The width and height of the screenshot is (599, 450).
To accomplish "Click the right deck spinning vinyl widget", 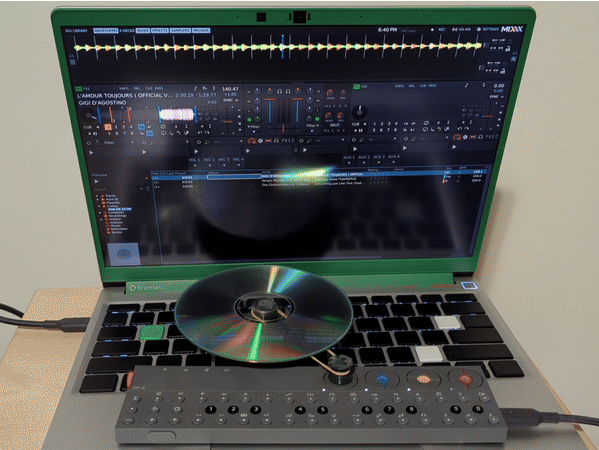I will [x=359, y=112].
